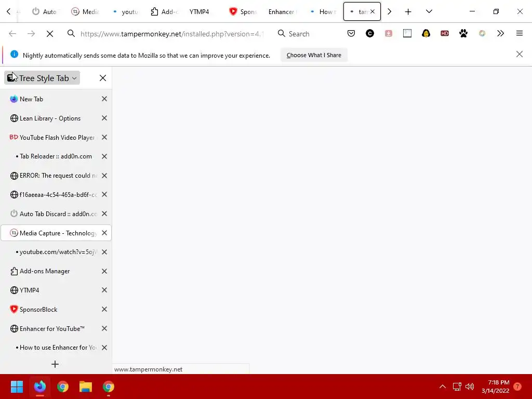Close Lean Library - Options sidebar tab

tap(104, 118)
